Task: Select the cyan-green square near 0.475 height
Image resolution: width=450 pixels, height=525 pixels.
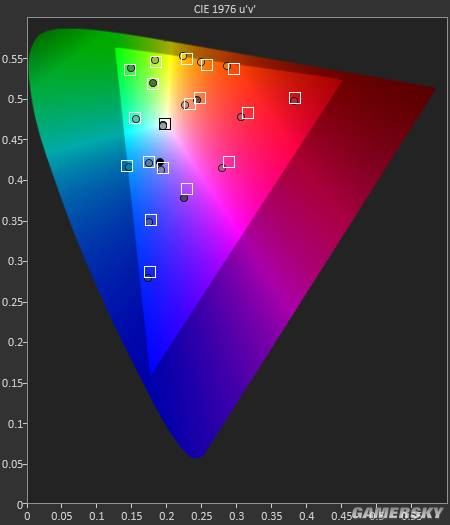Action: coord(135,118)
